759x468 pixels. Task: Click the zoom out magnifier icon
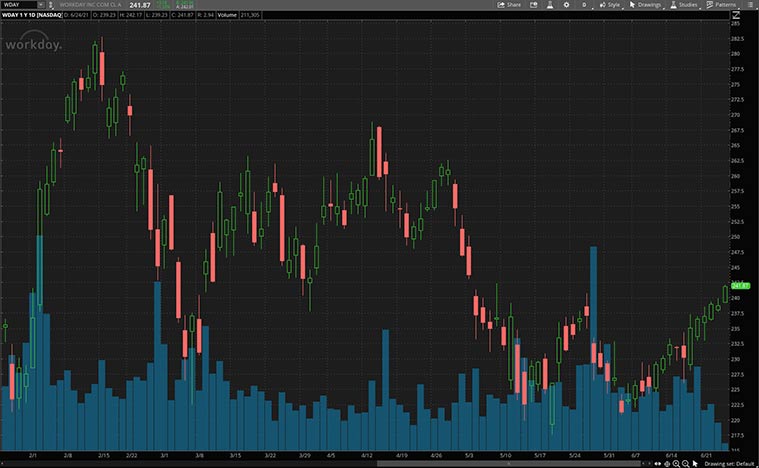point(685,464)
